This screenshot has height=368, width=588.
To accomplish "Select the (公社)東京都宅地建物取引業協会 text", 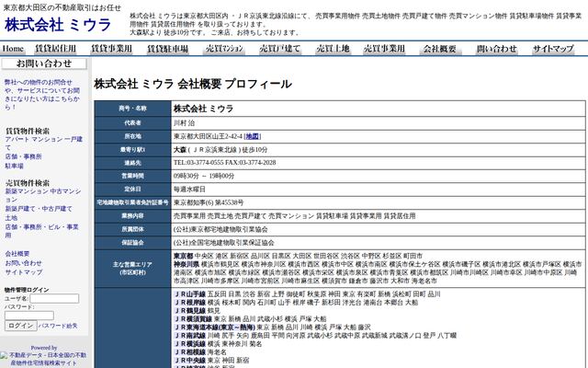I will click(x=220, y=229).
